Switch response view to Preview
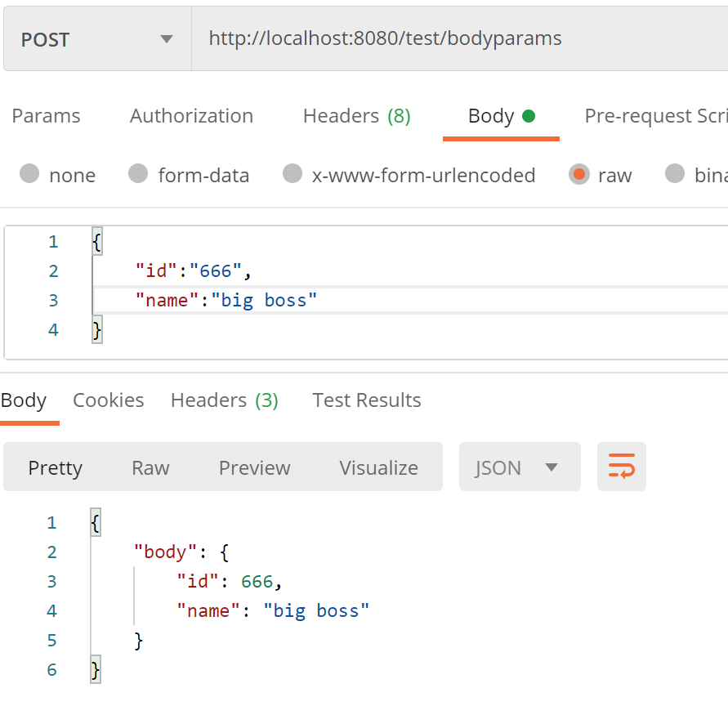Viewport: 728px width, 715px height. coord(254,467)
